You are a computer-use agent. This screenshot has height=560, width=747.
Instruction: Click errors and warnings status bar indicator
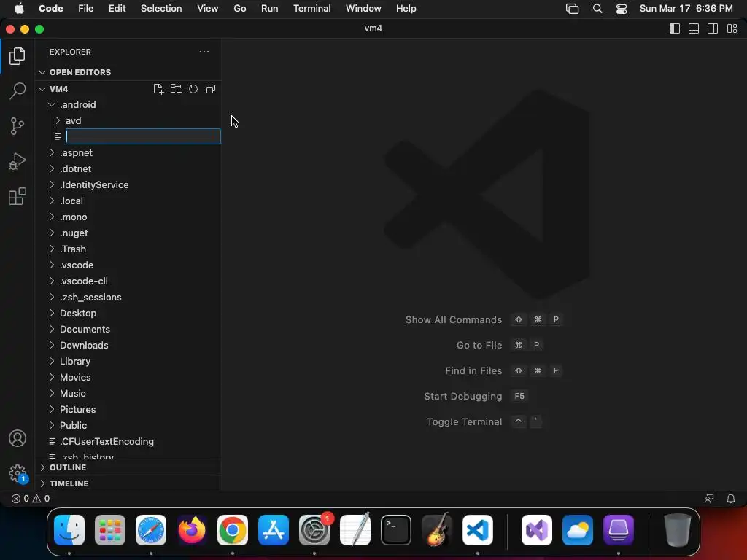pos(31,499)
